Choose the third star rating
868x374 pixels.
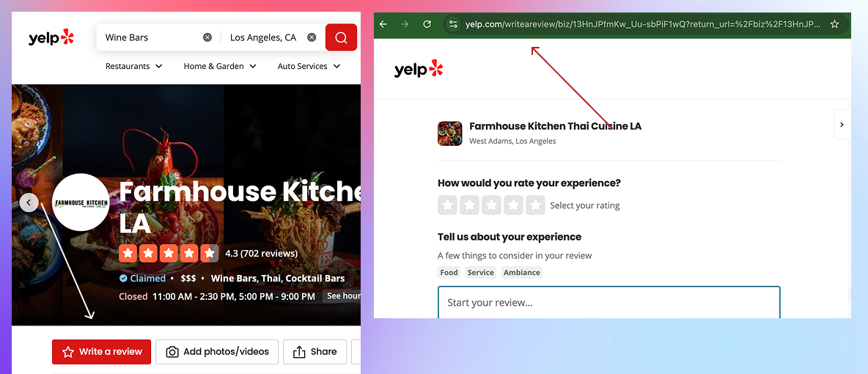pos(492,205)
